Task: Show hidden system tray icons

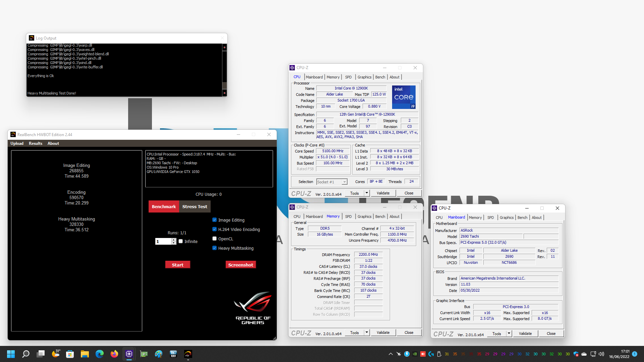Action: (391, 354)
